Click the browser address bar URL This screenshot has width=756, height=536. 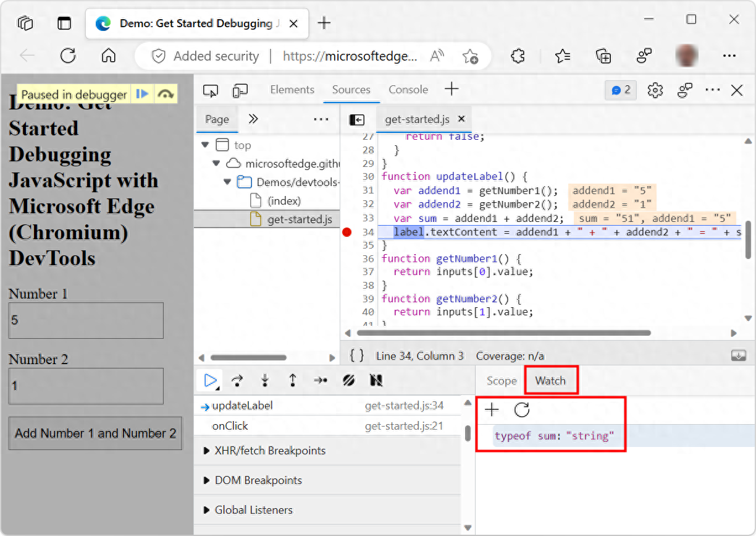(x=350, y=56)
